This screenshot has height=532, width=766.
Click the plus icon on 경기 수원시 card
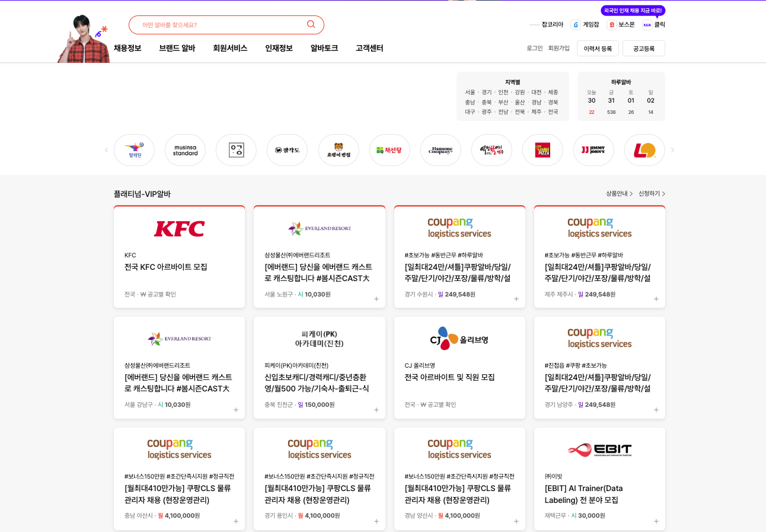pos(516,299)
